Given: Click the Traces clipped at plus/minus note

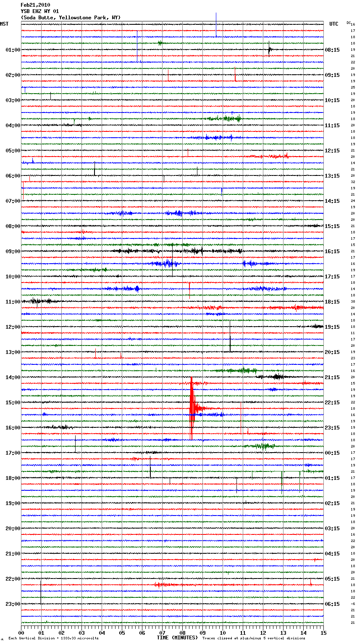Looking at the screenshot, I should coord(254,639).
